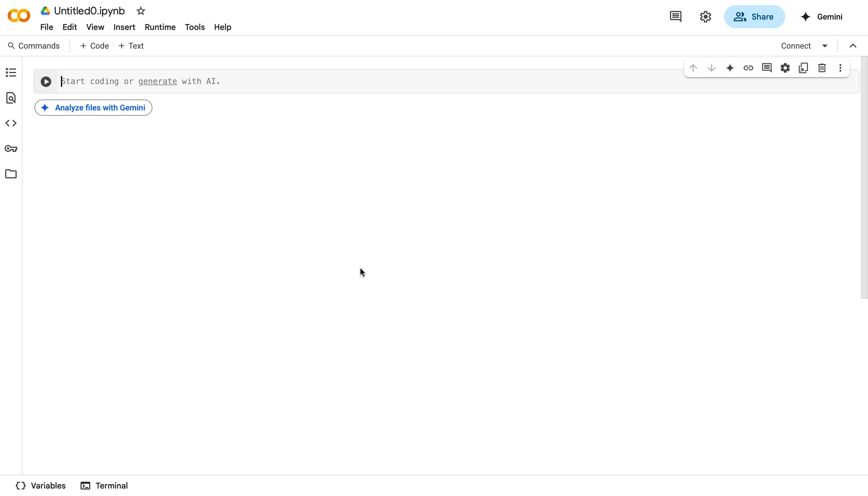Mirror cell in tab icon
The image size is (868, 496).
pyautogui.click(x=803, y=68)
